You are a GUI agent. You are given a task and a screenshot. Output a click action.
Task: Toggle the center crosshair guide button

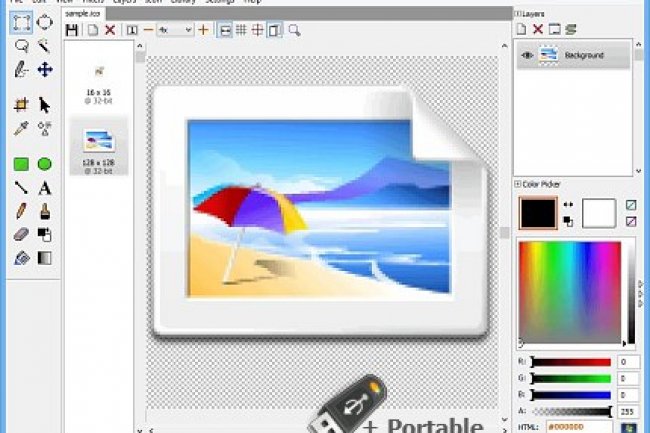coord(258,31)
